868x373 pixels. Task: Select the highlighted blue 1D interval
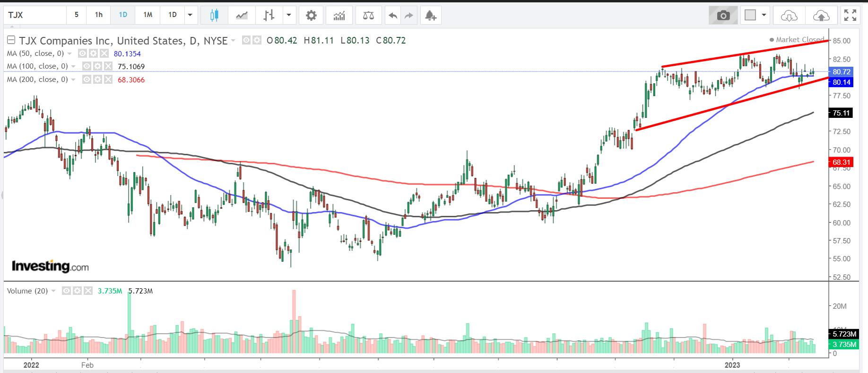[123, 15]
